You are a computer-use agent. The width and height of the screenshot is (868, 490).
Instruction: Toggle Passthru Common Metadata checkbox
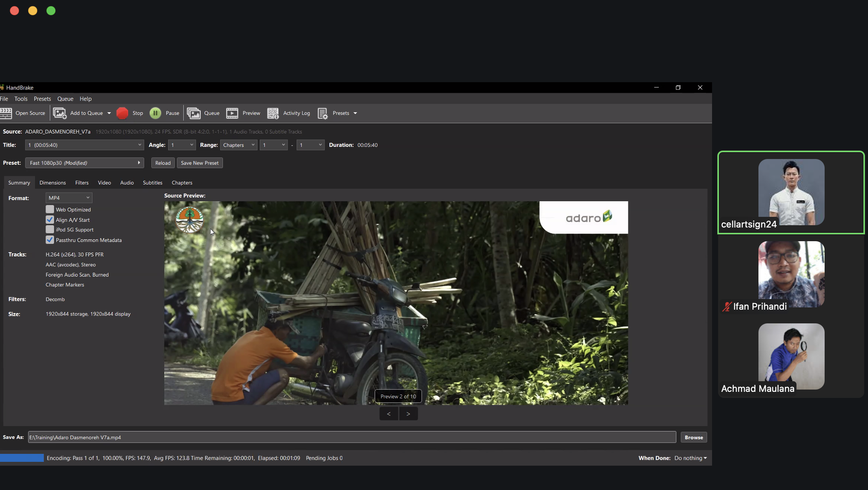pos(50,240)
